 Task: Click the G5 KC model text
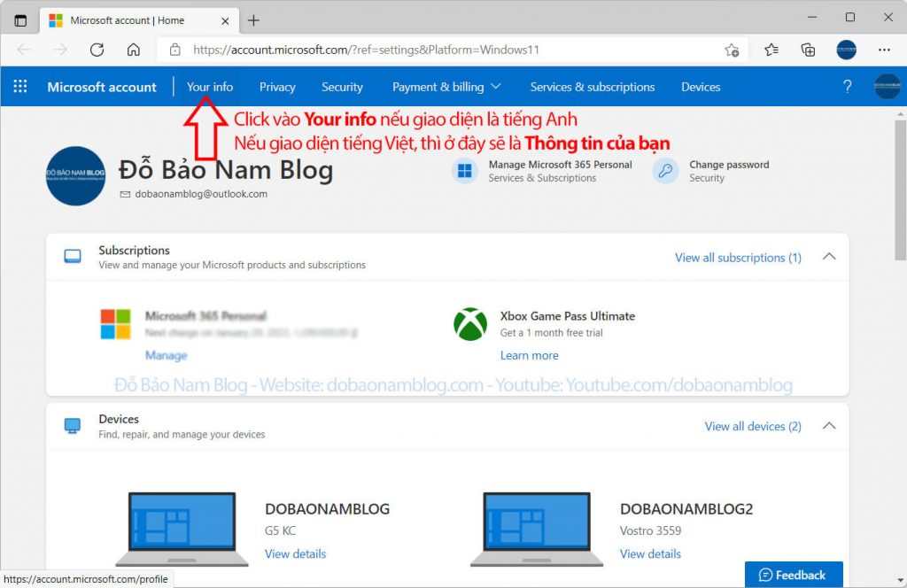point(280,530)
